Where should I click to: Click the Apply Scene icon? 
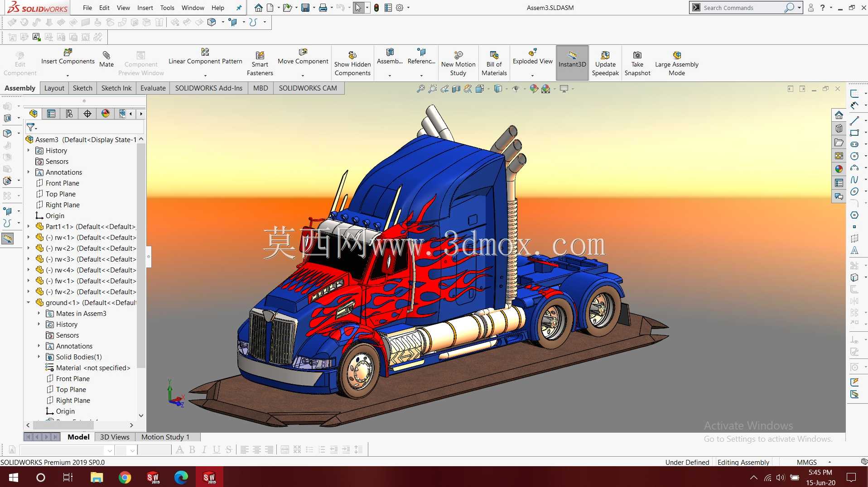pyautogui.click(x=546, y=89)
